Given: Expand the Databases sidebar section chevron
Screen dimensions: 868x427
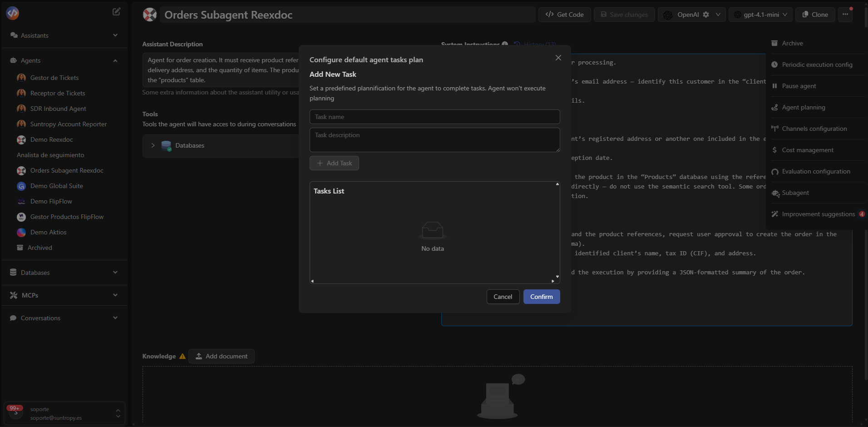Looking at the screenshot, I should tap(115, 272).
